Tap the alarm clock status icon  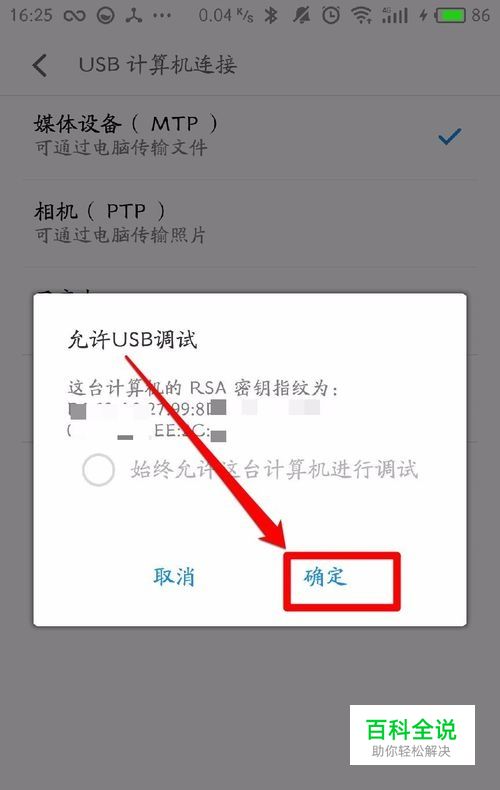331,16
